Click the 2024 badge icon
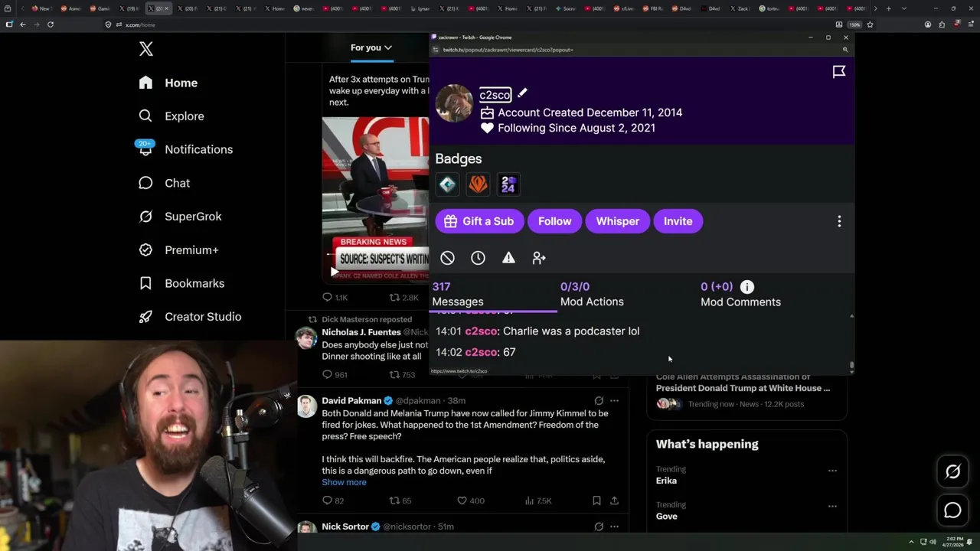980x551 pixels. click(508, 184)
